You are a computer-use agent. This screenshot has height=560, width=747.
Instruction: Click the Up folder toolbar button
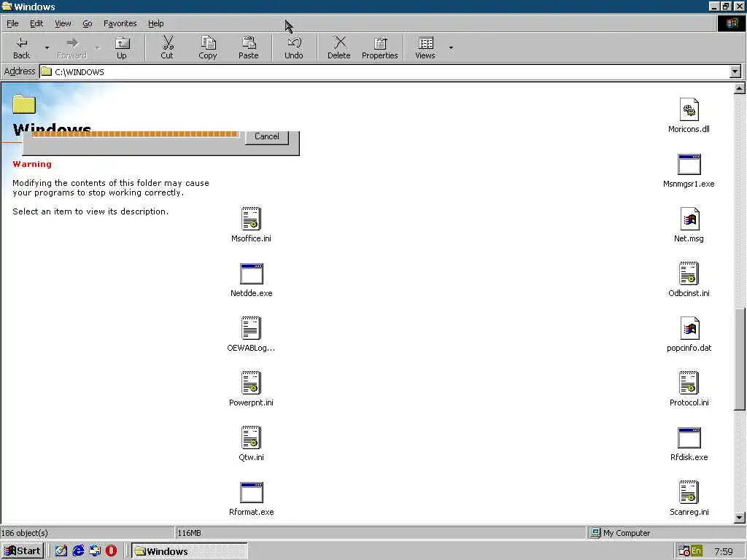(122, 47)
